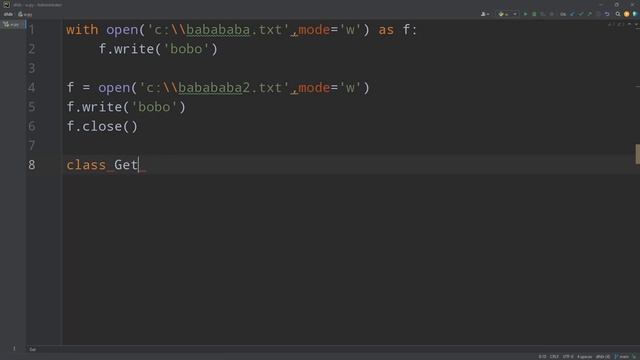Click the teal plugin icon at toolbar end
Viewport: 640px width, 360px height.
pos(635,14)
